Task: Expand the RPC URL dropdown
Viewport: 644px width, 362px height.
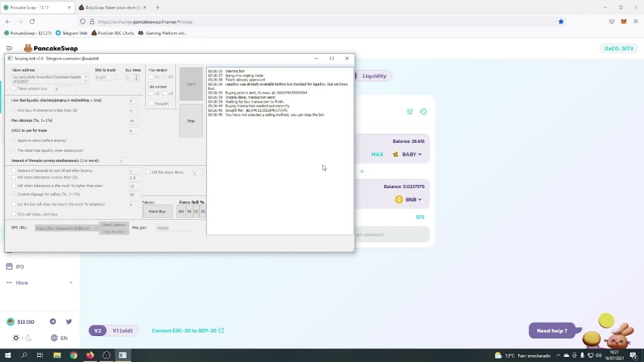Action: tap(96, 228)
